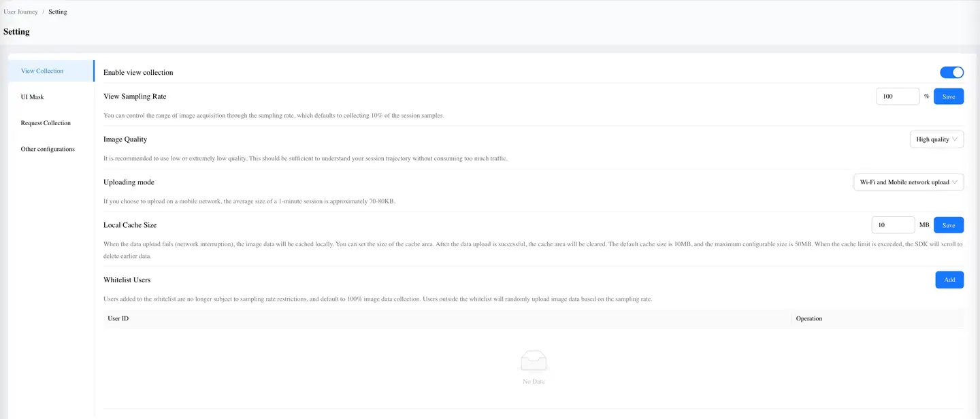
Task: Select the View Collection tab
Action: (42, 71)
